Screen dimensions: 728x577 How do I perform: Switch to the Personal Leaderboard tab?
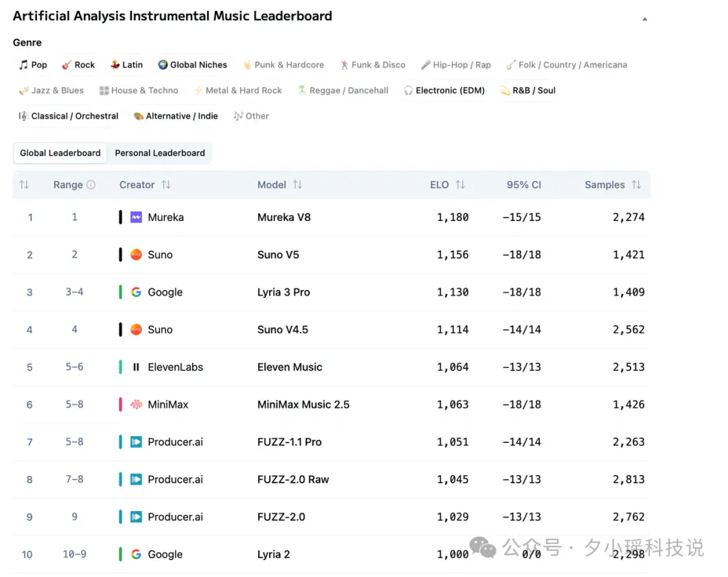[160, 153]
